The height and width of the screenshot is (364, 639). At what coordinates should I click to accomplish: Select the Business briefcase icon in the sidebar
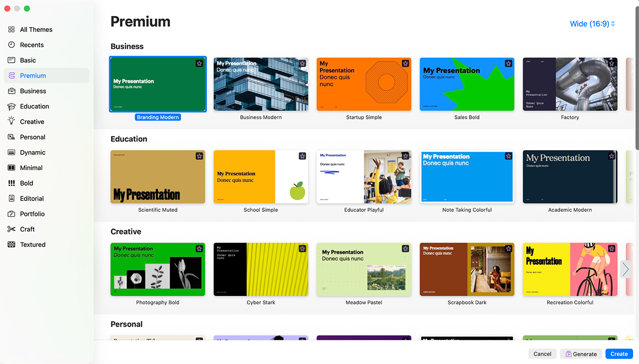tap(12, 90)
